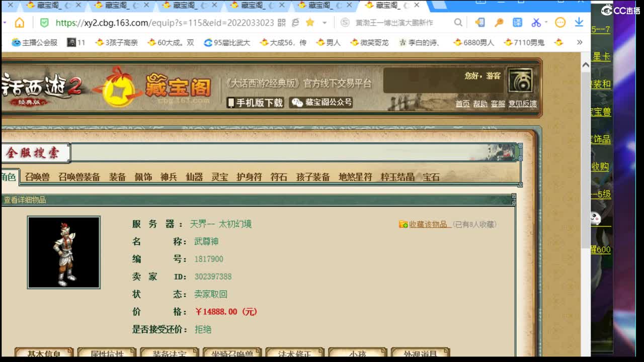
Task: Click seller ID 302397388
Action: pos(213,277)
